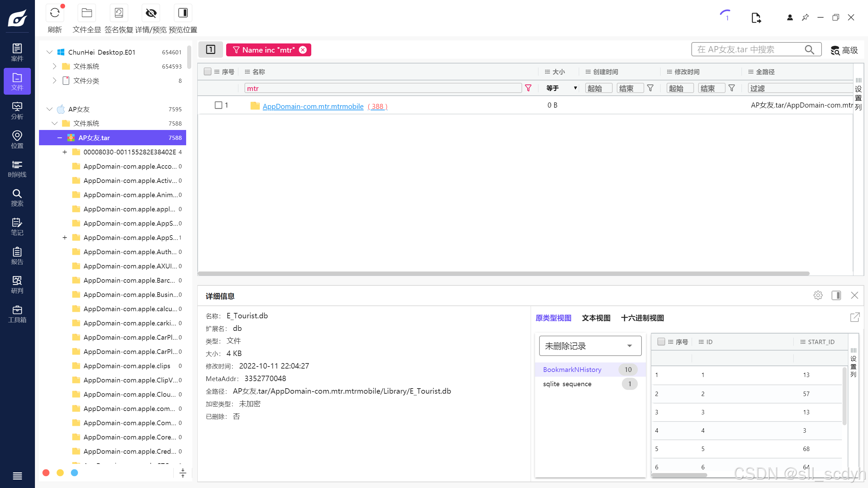Switch to the hex view (十六进制视图) tab

pyautogui.click(x=642, y=318)
